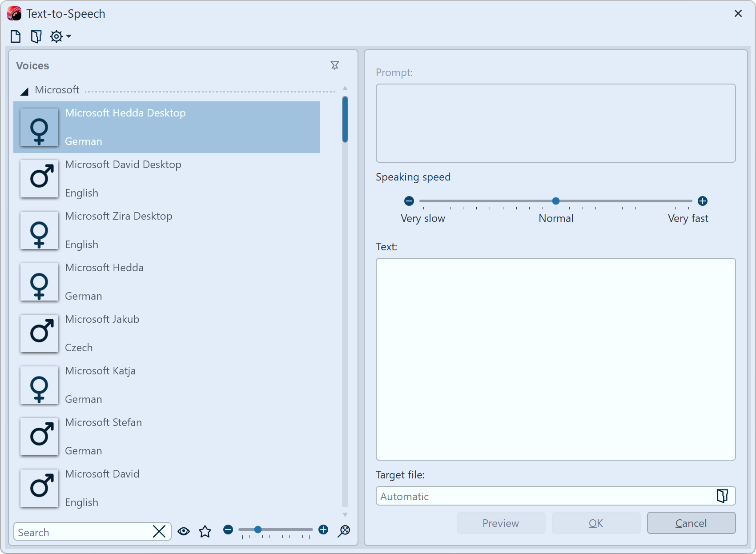
Task: Click the minus icon to shrink voice icons
Action: 228,530
